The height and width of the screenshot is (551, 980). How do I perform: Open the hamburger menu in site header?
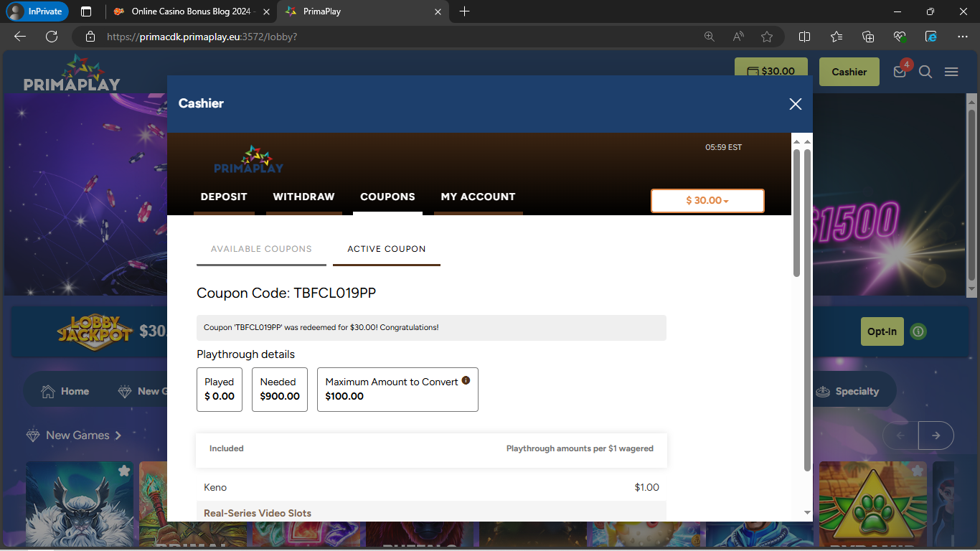[x=951, y=72]
